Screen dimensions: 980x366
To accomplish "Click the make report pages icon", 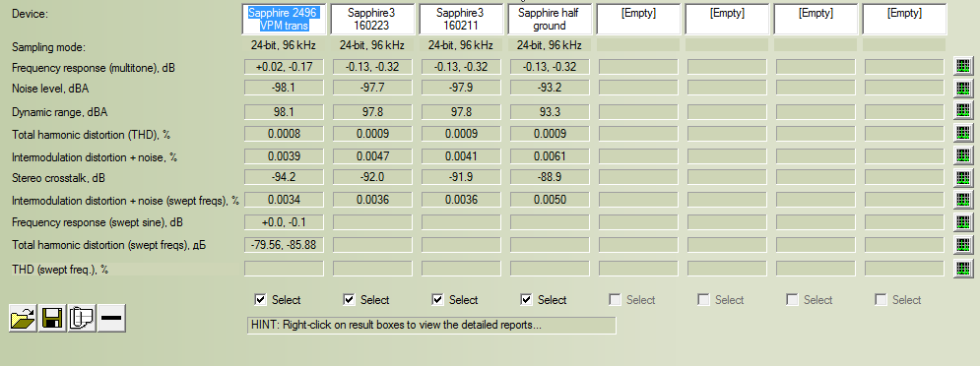I will click(x=81, y=319).
